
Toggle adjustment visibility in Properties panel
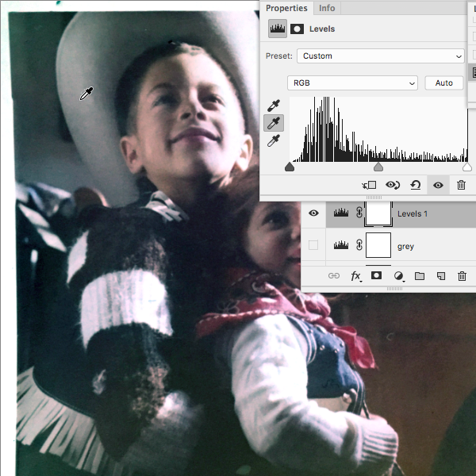pyautogui.click(x=438, y=185)
